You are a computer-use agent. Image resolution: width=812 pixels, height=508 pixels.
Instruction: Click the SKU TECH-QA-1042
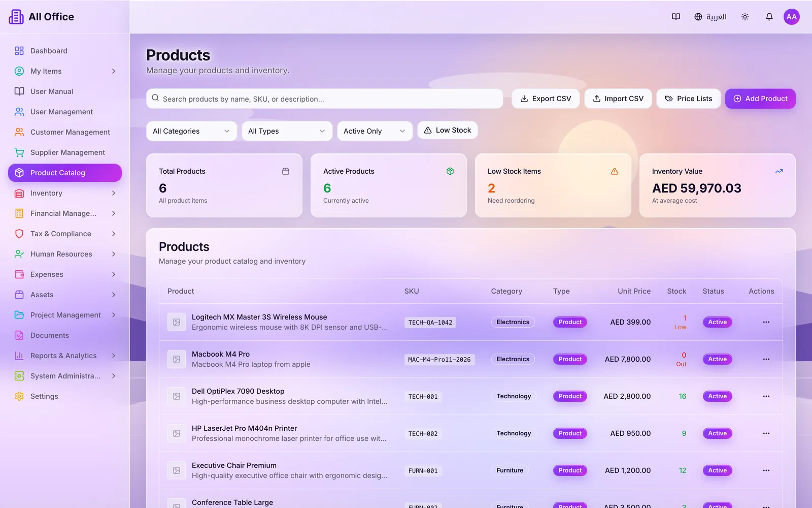pyautogui.click(x=430, y=323)
